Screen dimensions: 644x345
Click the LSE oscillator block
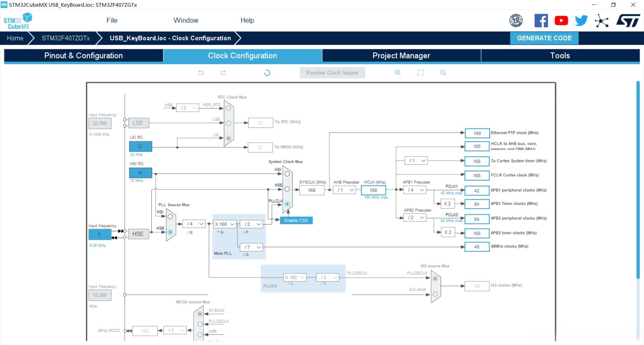138,123
